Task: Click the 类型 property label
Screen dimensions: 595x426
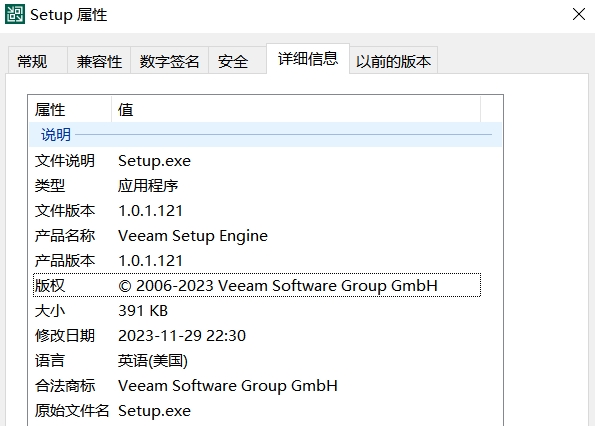Action: (x=50, y=186)
